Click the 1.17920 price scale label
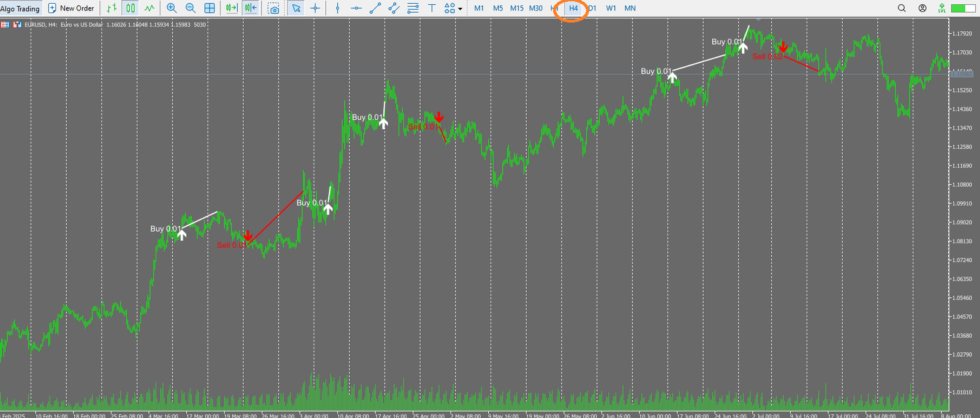980x418 pixels. (x=962, y=34)
